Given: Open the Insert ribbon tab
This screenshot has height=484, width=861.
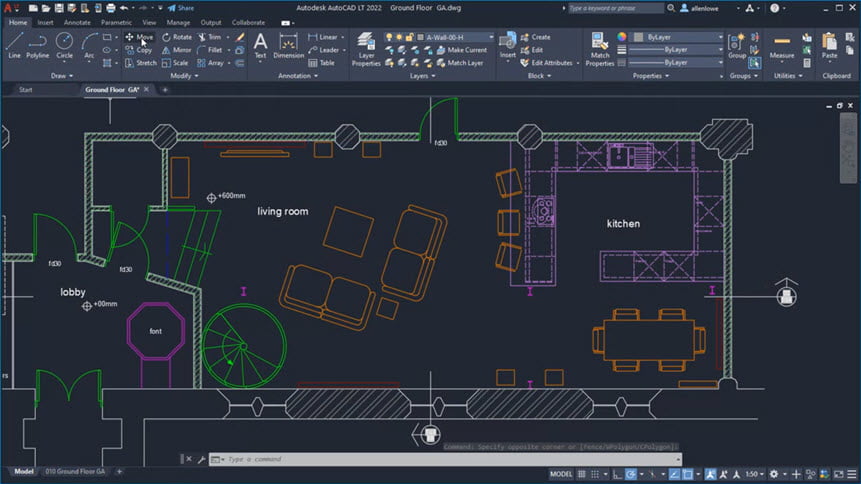Looking at the screenshot, I should 45,23.
